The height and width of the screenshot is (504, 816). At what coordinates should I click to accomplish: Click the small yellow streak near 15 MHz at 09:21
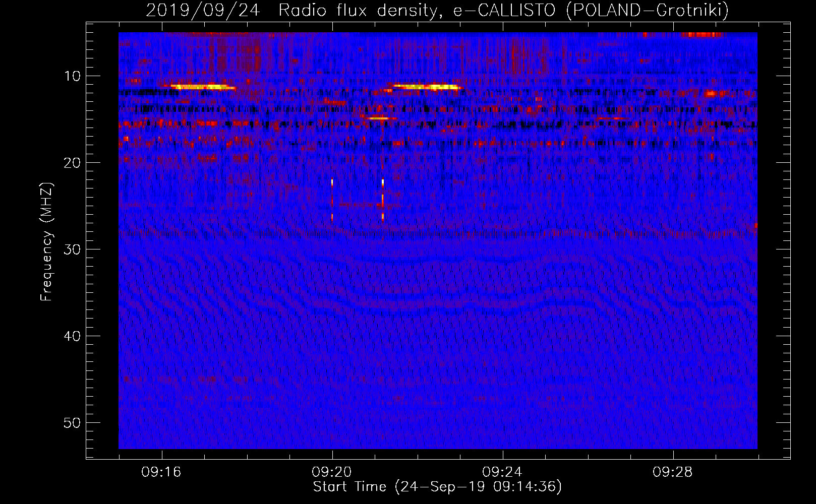point(381,118)
